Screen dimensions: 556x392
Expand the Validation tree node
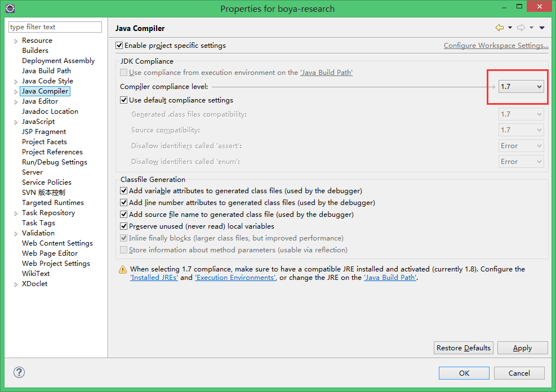(x=16, y=234)
